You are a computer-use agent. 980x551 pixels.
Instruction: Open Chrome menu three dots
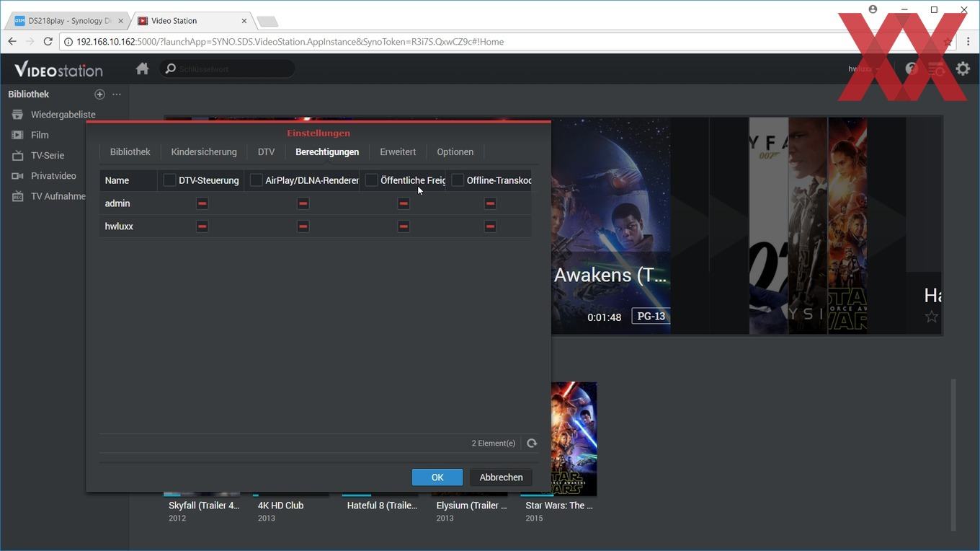click(x=968, y=42)
